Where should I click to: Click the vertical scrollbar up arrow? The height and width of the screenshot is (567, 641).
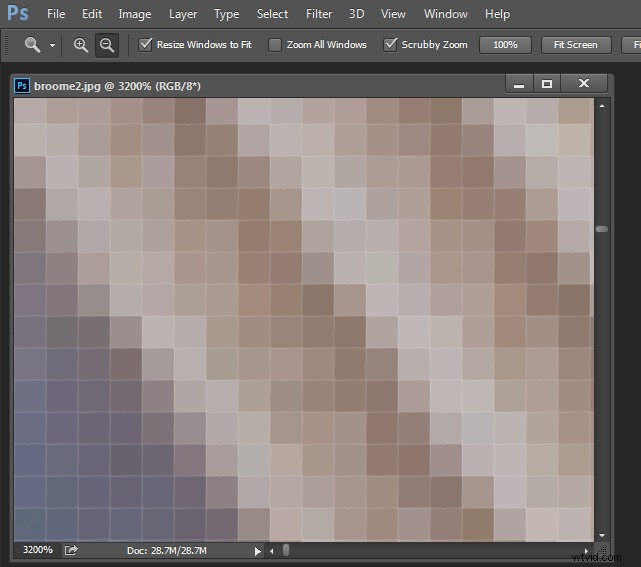coord(602,106)
